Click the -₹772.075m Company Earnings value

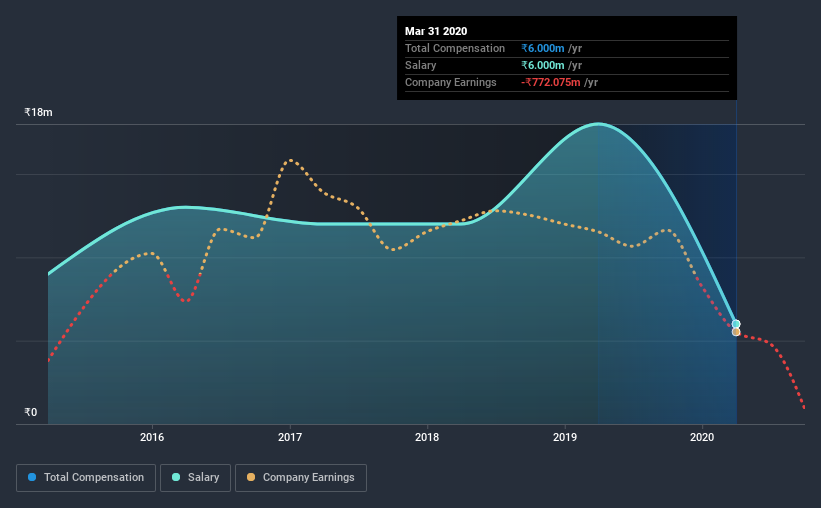click(x=550, y=82)
